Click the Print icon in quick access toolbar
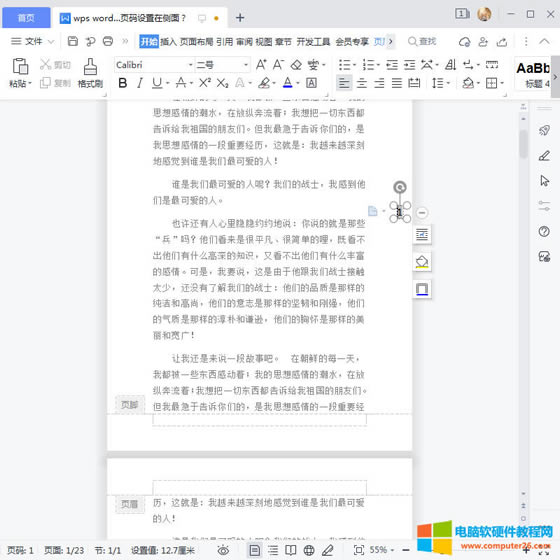The image size is (560, 560). [108, 41]
